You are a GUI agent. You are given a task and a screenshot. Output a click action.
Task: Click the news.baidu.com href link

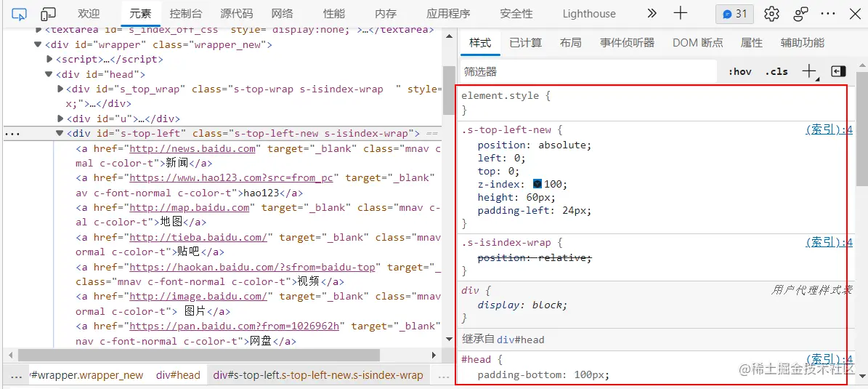[x=192, y=148]
